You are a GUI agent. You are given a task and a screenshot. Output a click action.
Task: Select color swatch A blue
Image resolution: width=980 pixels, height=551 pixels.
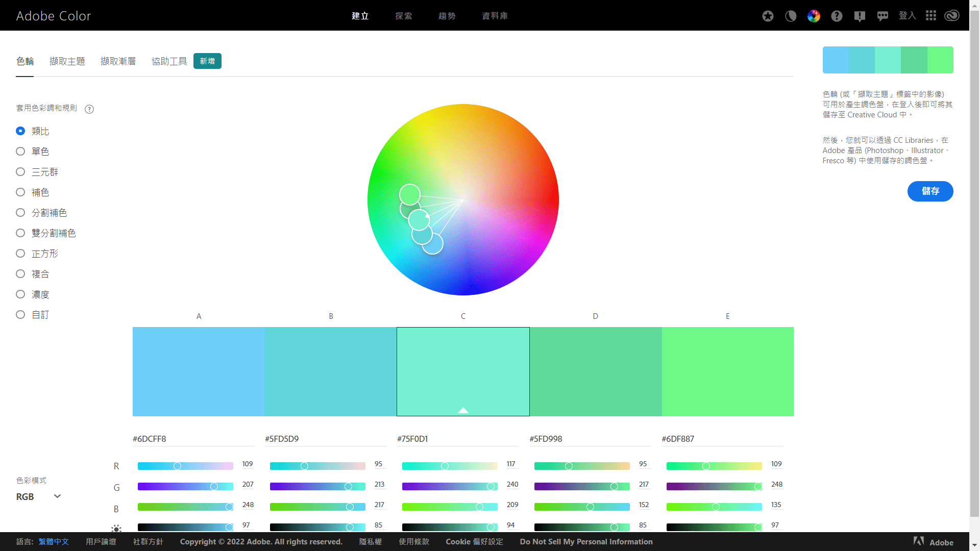(x=199, y=371)
